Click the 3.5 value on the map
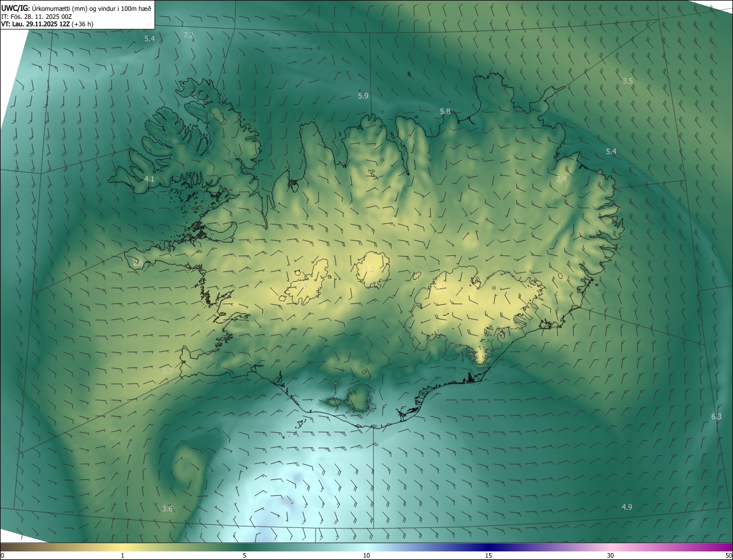Viewport: 733px width, 560px height. 628,81
